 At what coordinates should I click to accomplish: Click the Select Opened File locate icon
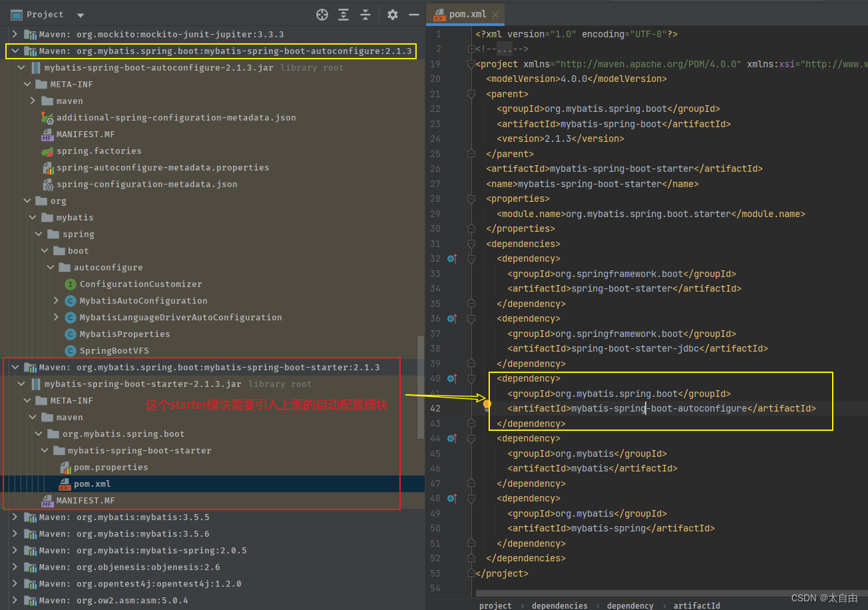click(x=322, y=15)
